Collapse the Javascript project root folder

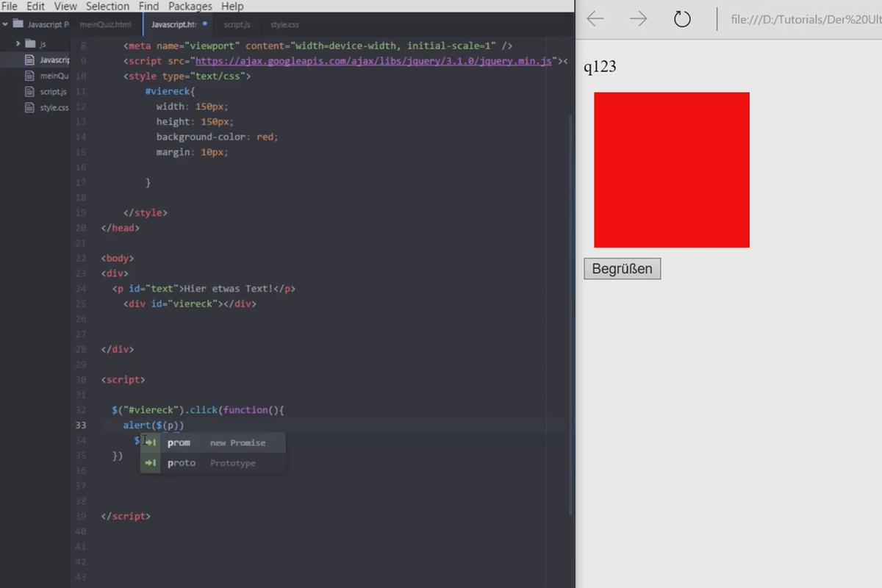pos(6,24)
